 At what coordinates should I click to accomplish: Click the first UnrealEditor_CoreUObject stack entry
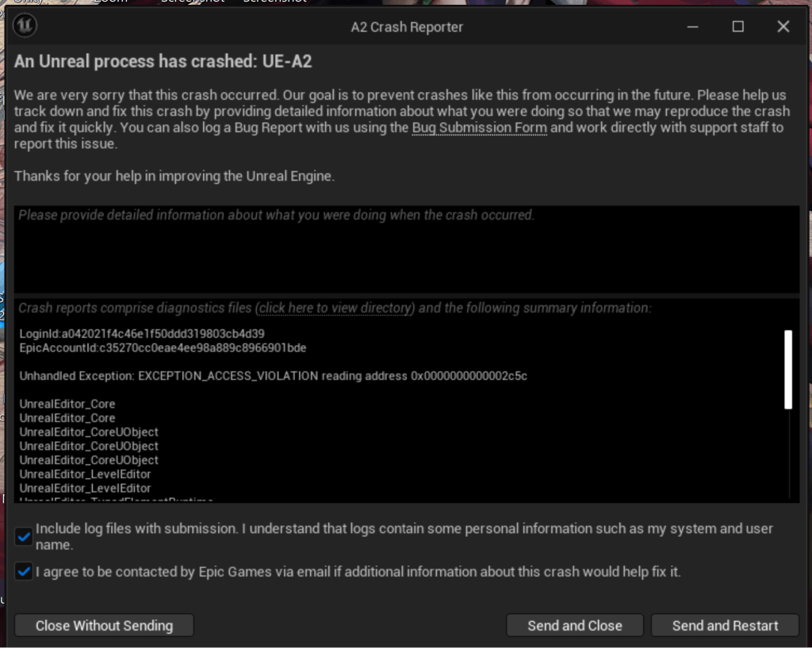89,432
